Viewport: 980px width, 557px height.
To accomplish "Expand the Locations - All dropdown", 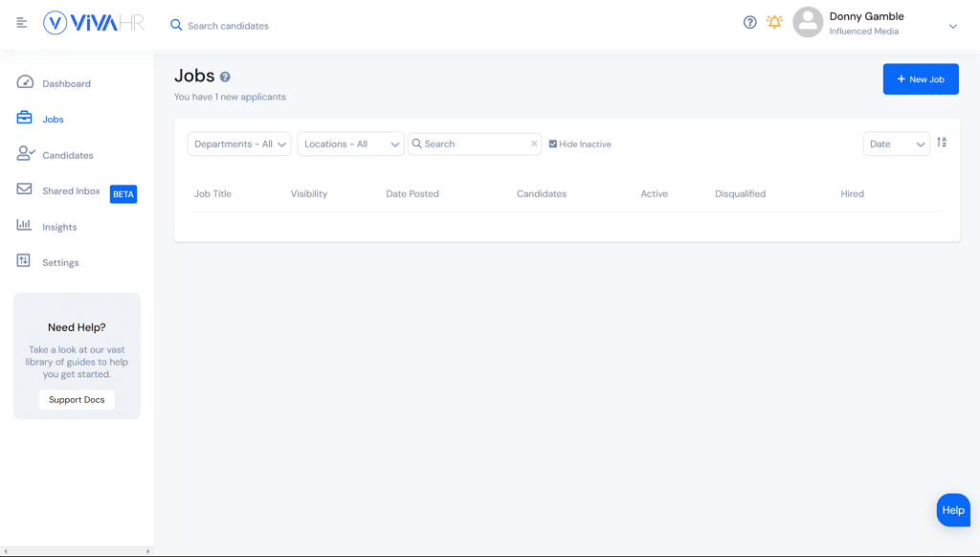I will coord(350,145).
